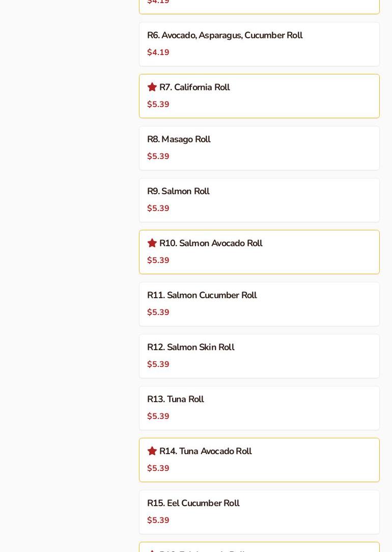Click the price under Salmon Cucumber Roll
Image resolution: width=392 pixels, height=552 pixels.
click(158, 312)
